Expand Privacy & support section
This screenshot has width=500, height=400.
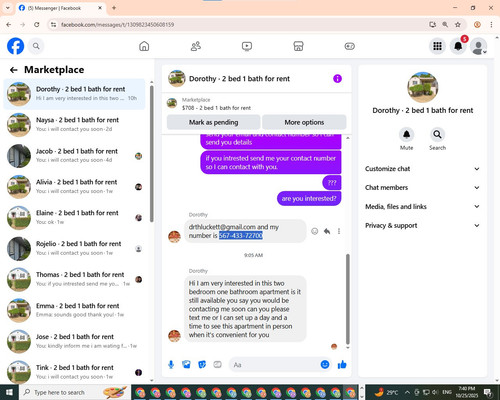pyautogui.click(x=422, y=225)
